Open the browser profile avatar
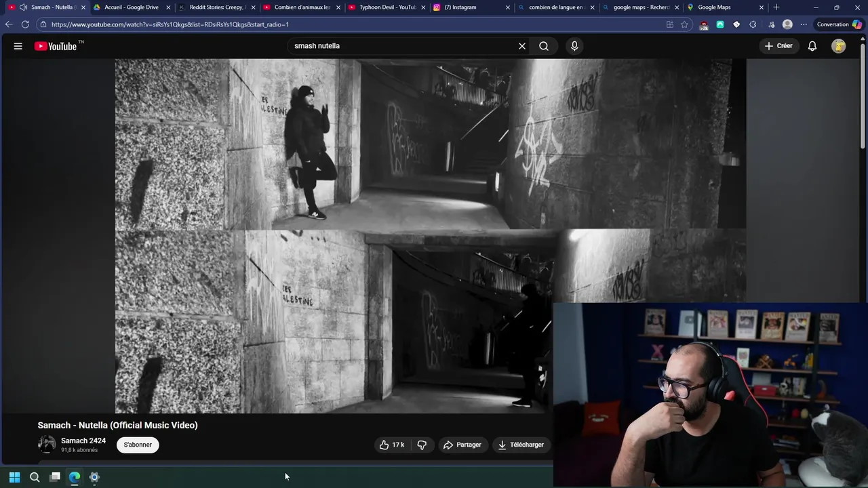This screenshot has height=488, width=868. (787, 24)
